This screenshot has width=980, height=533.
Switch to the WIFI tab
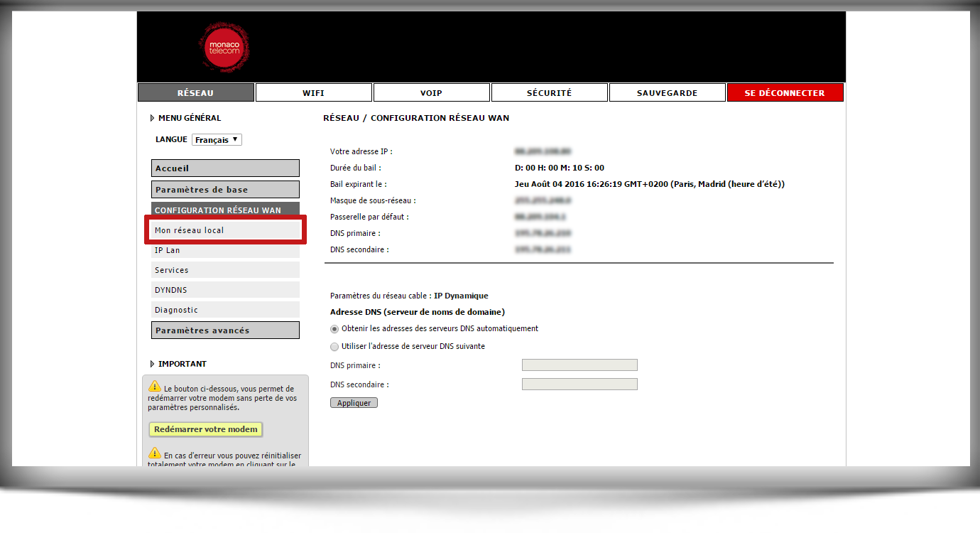point(314,92)
